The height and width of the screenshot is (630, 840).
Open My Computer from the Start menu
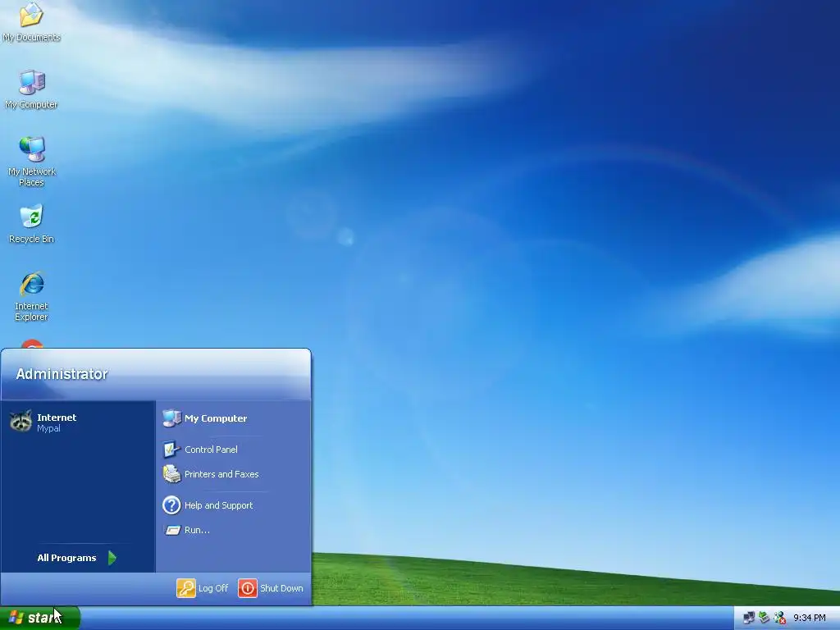point(205,418)
